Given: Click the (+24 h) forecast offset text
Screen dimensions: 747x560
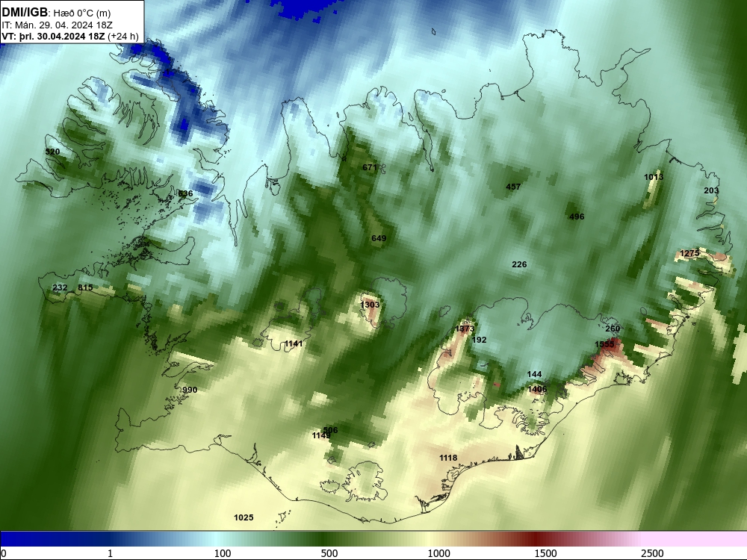Looking at the screenshot, I should coord(123,37).
